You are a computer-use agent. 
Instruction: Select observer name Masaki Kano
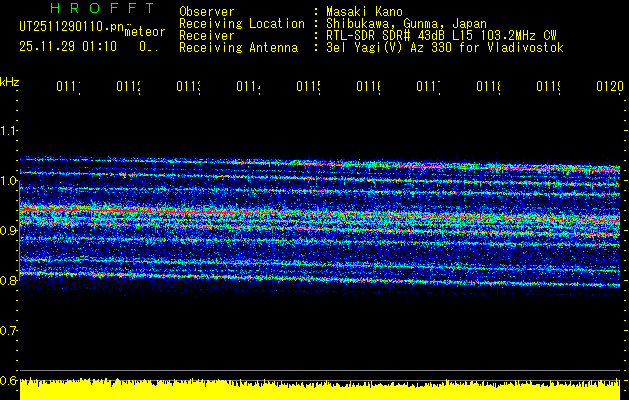[x=360, y=11]
